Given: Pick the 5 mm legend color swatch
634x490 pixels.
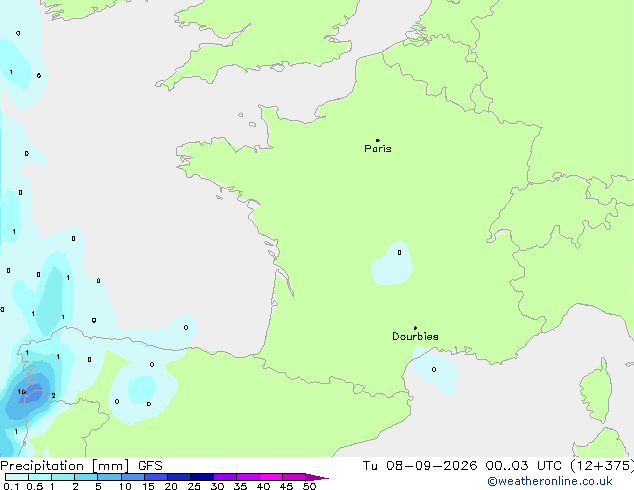Looking at the screenshot, I should 109,477.
